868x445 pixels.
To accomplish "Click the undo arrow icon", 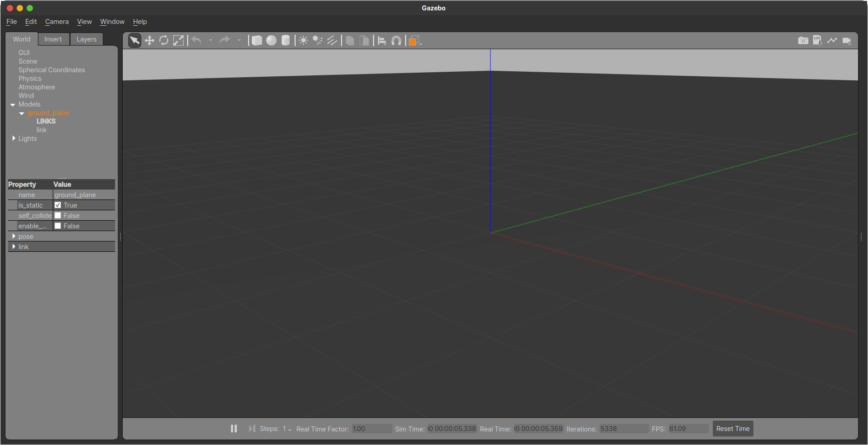I will 196,41.
